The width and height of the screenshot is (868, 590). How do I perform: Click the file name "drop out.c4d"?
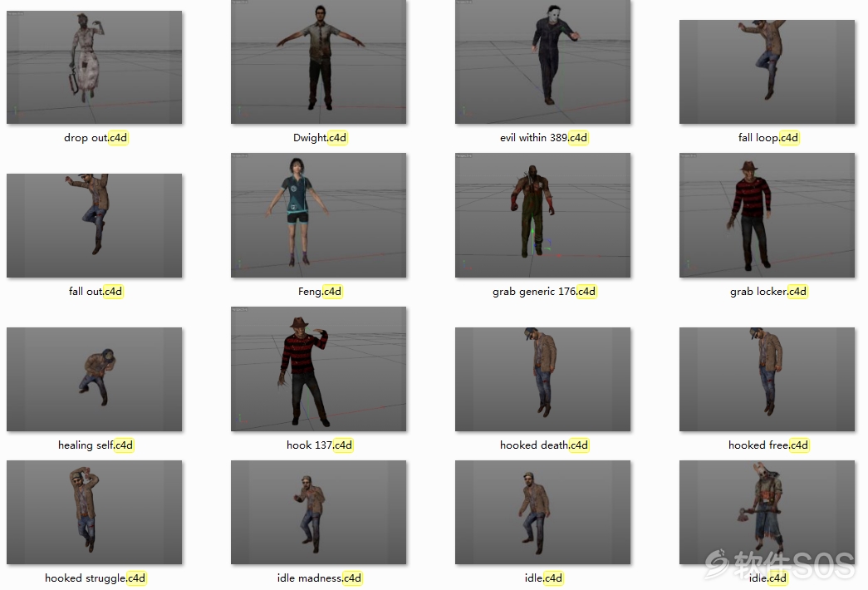click(x=96, y=137)
